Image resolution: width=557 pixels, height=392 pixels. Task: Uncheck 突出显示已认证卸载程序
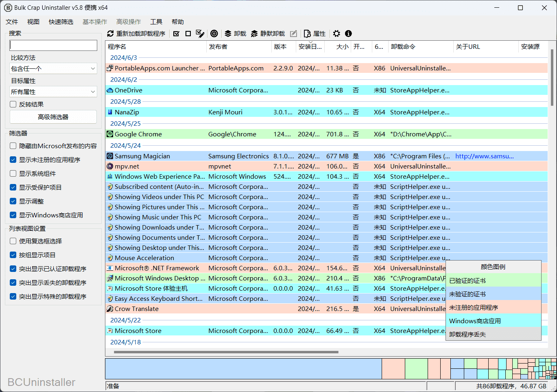(x=13, y=269)
